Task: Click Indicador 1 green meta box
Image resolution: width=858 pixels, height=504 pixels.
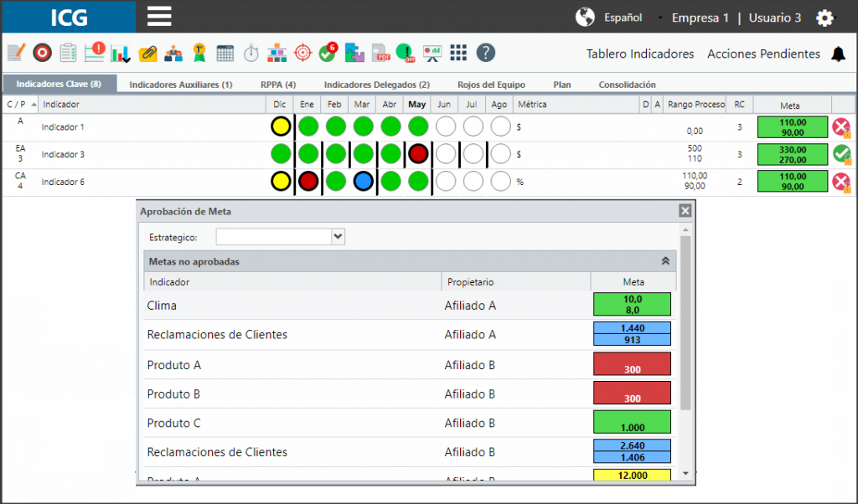Action: click(793, 127)
